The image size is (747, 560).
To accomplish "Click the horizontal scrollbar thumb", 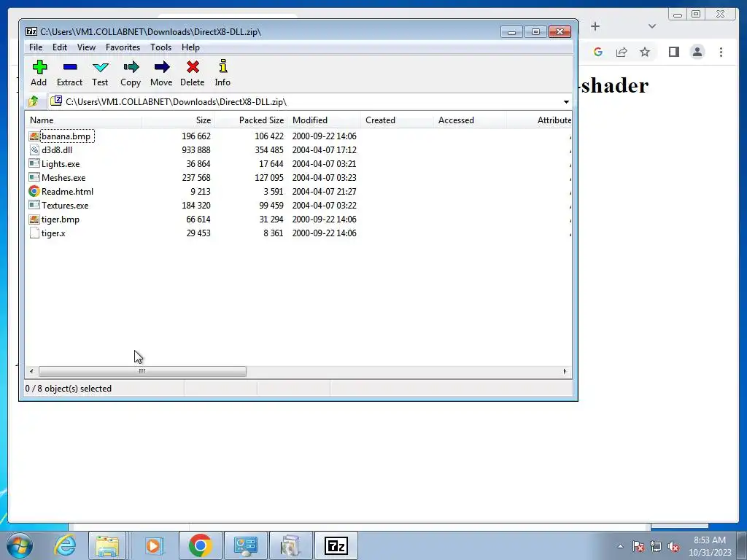I will point(142,371).
